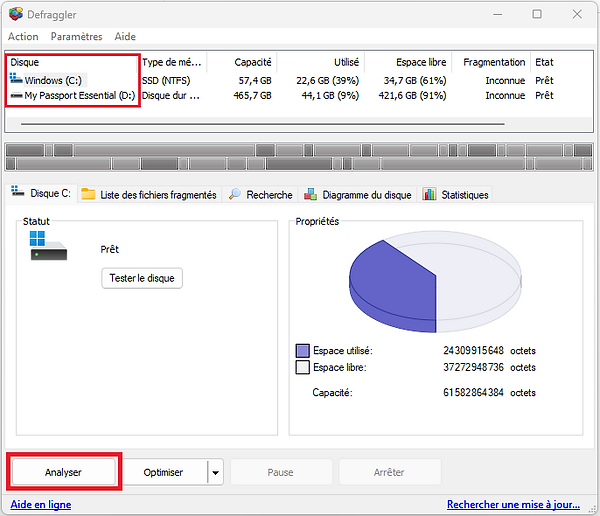Click the Arrêter button
600x516 pixels.
click(x=390, y=472)
